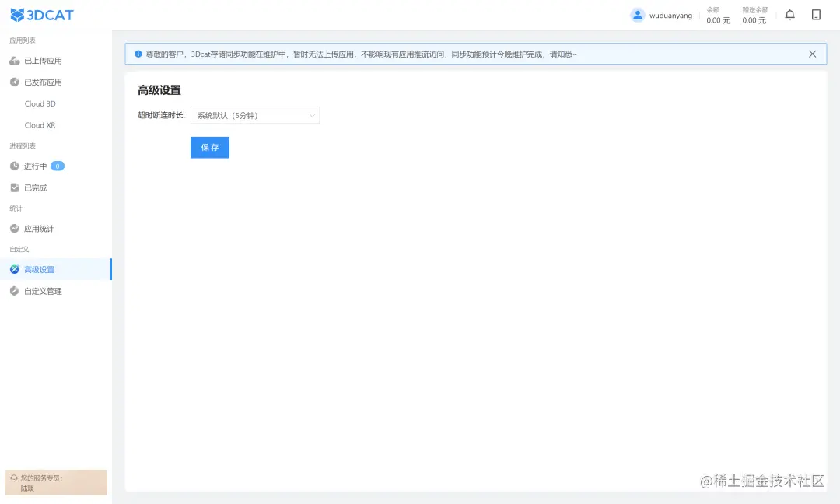
Task: Click the cloud icon beside 已上传应用
Action: click(15, 61)
